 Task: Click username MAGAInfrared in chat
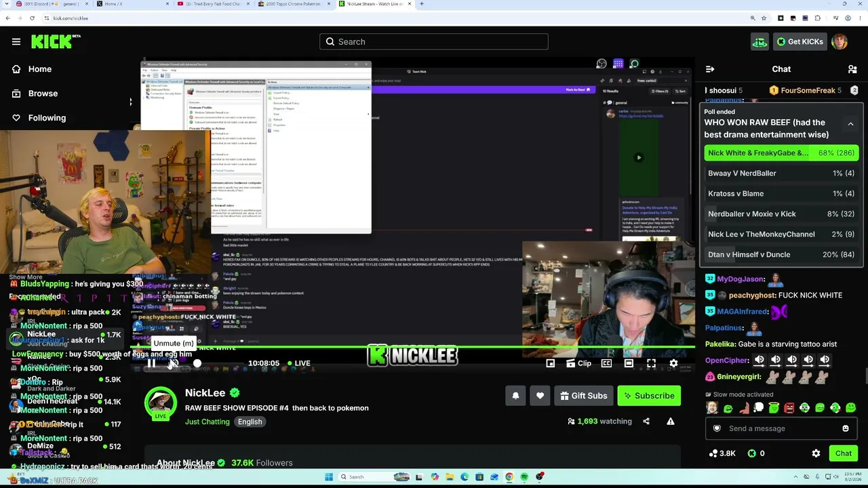(x=743, y=312)
